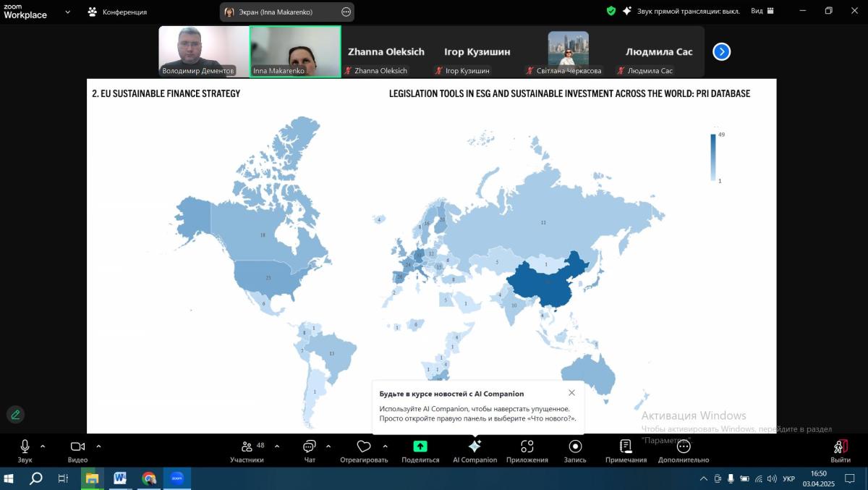This screenshot has width=868, height=490.
Task: Expand audio options arrow next to microphone
Action: 43,446
